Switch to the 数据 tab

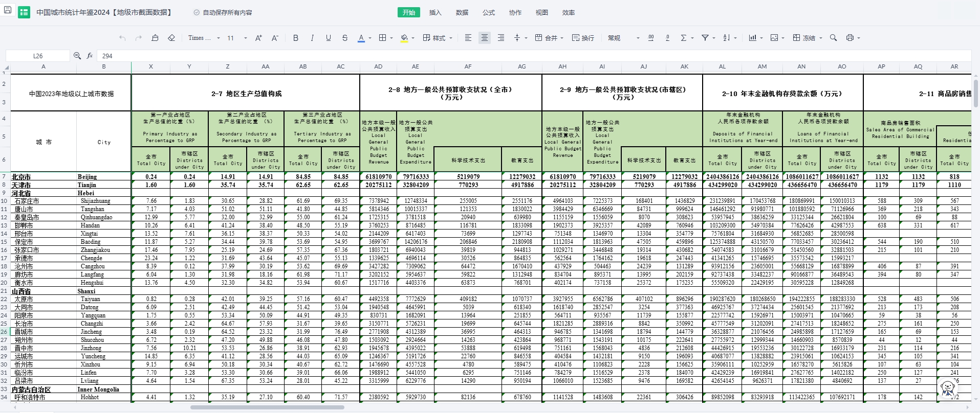pyautogui.click(x=462, y=12)
